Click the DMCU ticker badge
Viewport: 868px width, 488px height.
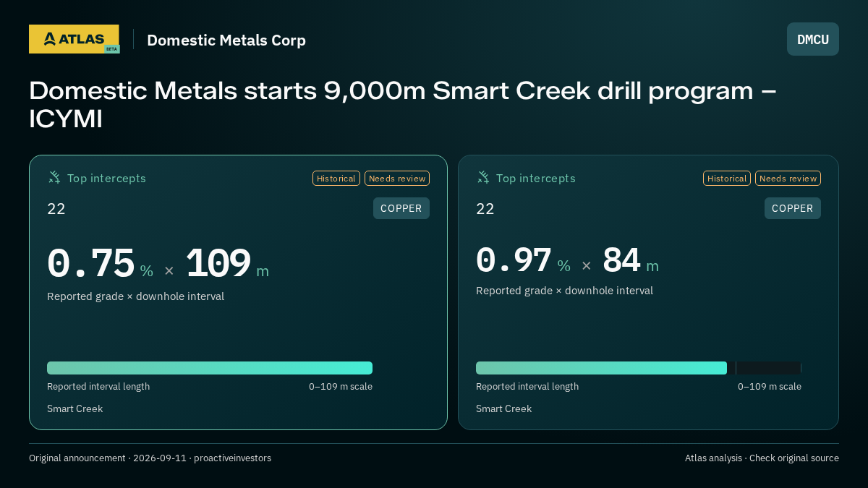pyautogui.click(x=813, y=39)
